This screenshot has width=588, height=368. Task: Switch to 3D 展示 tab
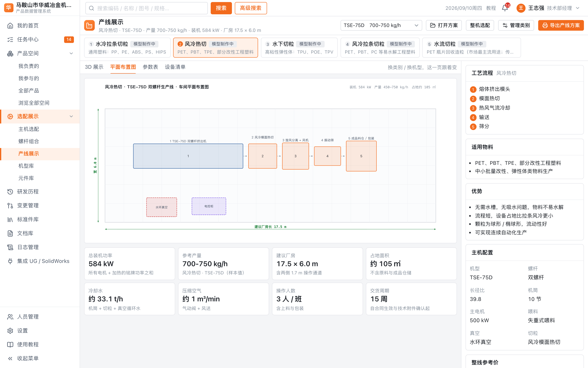click(x=94, y=67)
